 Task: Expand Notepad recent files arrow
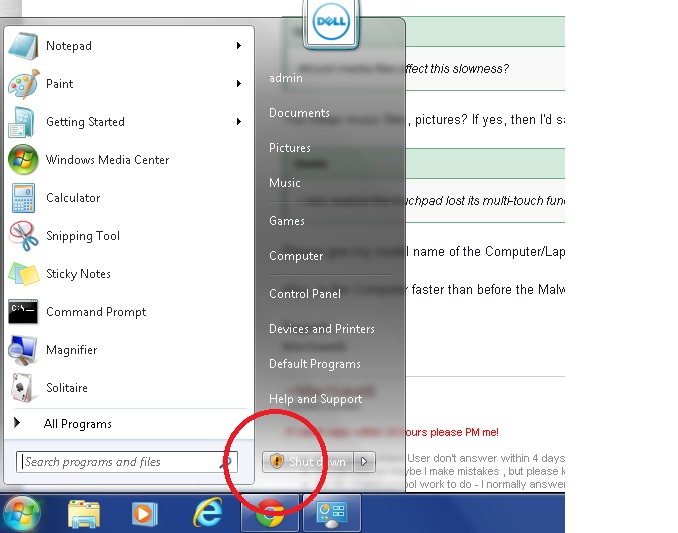pyautogui.click(x=239, y=46)
